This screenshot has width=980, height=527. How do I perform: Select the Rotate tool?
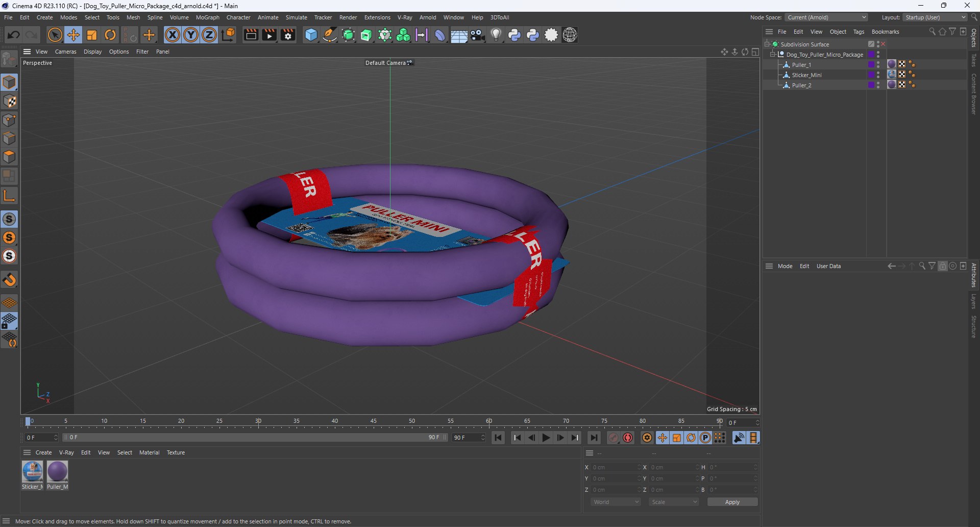[110, 35]
